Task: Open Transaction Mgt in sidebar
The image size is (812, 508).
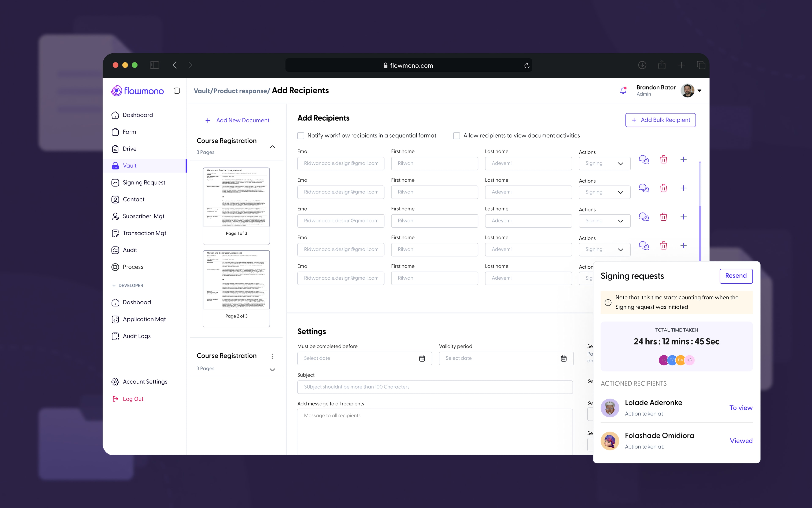Action: (x=139, y=233)
